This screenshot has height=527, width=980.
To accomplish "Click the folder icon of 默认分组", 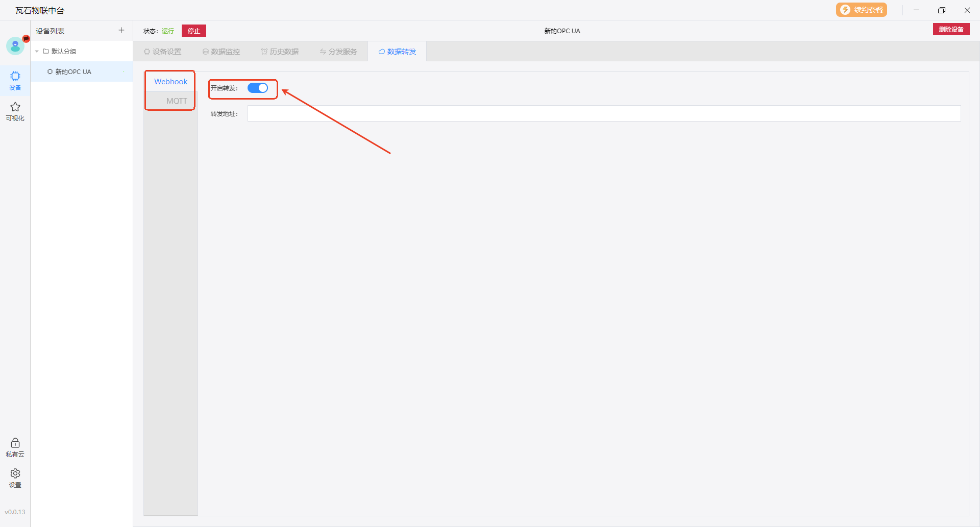I will (46, 52).
